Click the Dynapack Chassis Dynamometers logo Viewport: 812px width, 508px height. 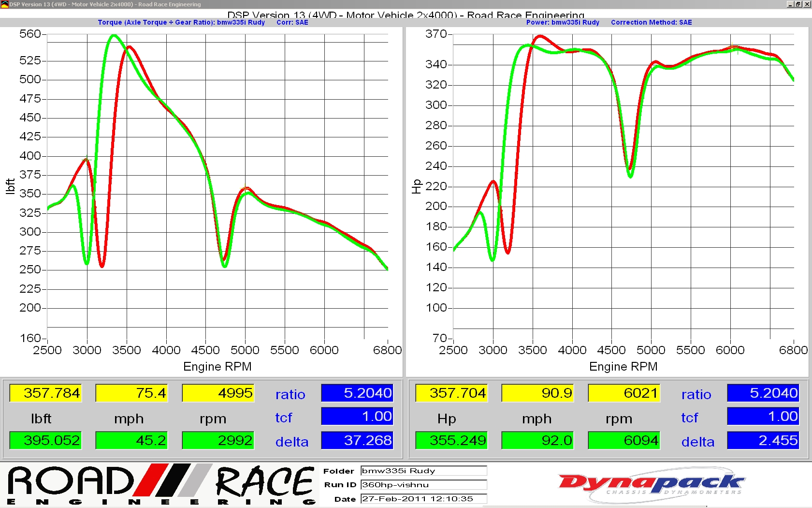[651, 483]
